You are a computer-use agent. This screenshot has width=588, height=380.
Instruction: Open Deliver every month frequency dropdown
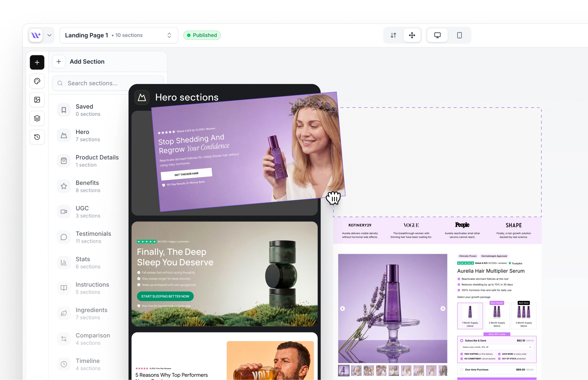pyautogui.click(x=497, y=347)
